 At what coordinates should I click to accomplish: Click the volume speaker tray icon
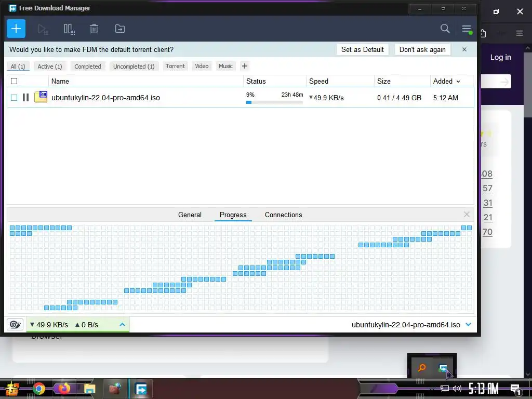(x=457, y=389)
